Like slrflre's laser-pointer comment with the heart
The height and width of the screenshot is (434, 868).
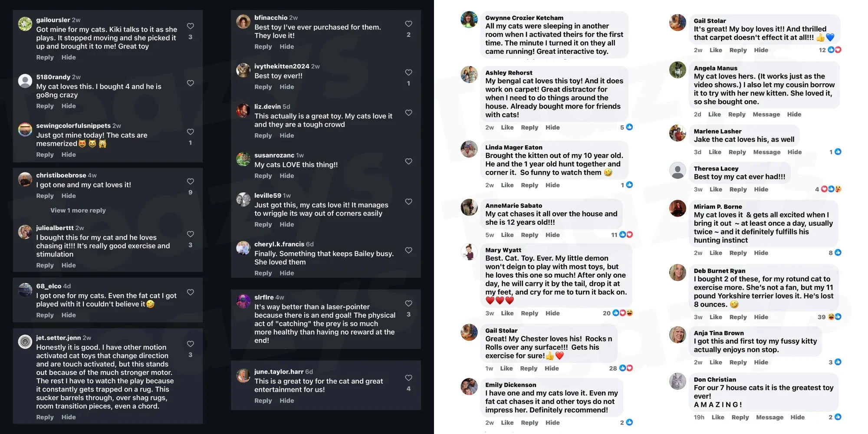[408, 303]
